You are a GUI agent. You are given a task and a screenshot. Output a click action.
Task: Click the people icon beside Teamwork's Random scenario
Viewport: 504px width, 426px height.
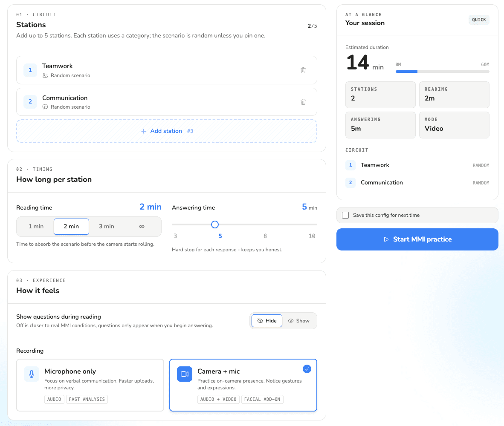(x=45, y=75)
